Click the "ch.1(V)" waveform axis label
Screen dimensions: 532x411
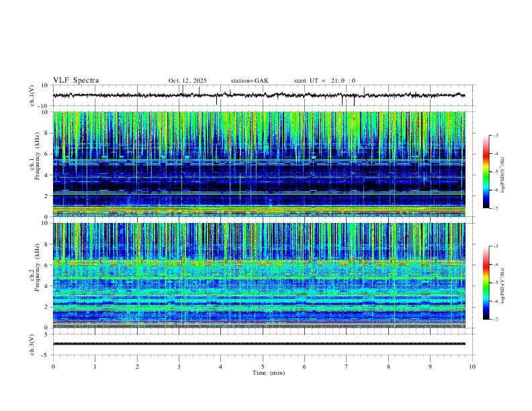coord(32,95)
